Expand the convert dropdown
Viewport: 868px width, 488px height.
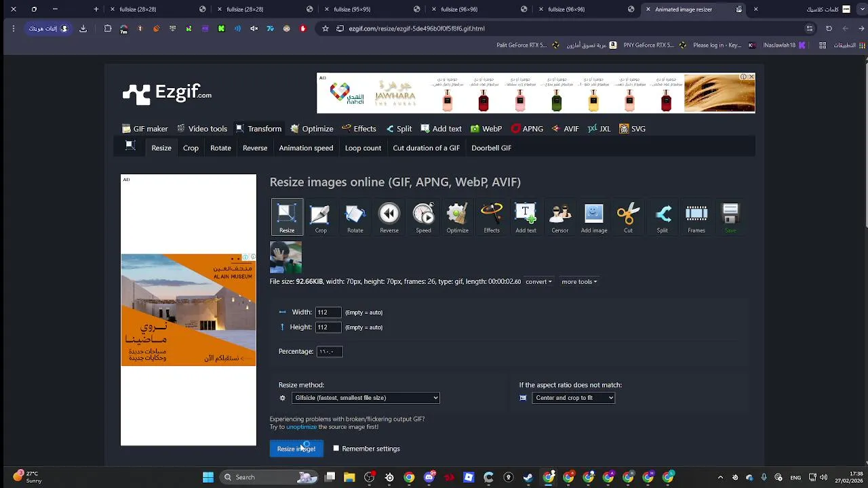538,282
